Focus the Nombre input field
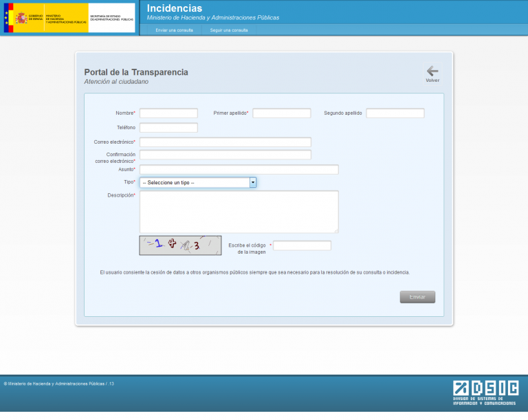Viewport: 528px width, 420px height. coord(168,113)
